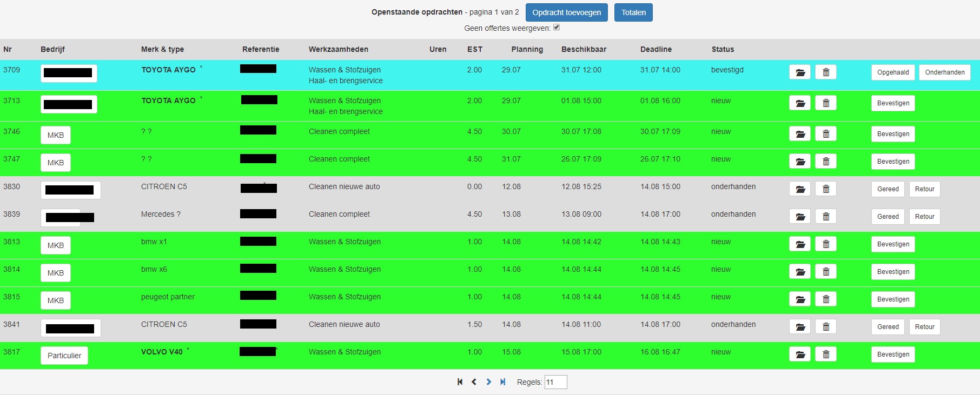This screenshot has width=980, height=395.
Task: Click trash icon for order 3813
Action: [x=826, y=244]
